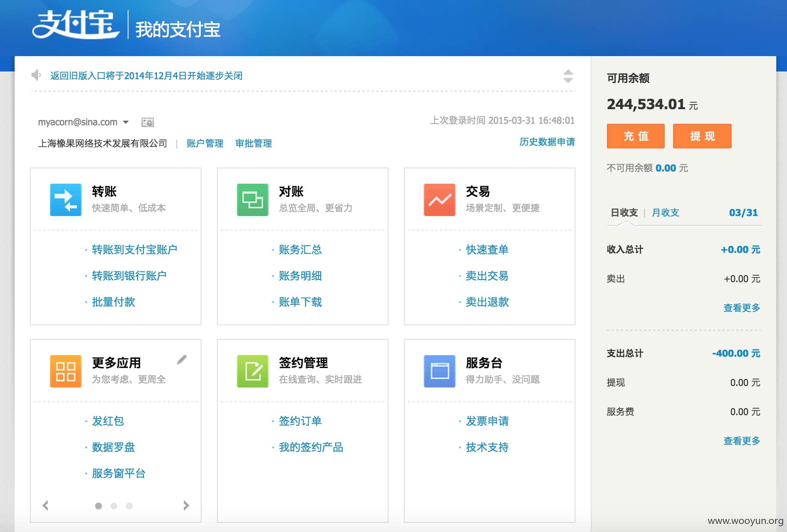Screen dimensions: 787x532
Task: Click the 更多应用 card heading
Action: pyautogui.click(x=117, y=363)
